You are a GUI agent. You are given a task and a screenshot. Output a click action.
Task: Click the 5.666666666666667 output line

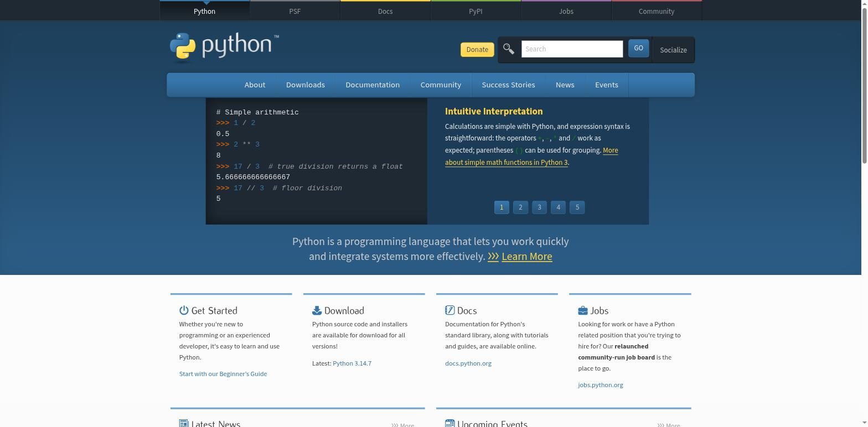(253, 177)
